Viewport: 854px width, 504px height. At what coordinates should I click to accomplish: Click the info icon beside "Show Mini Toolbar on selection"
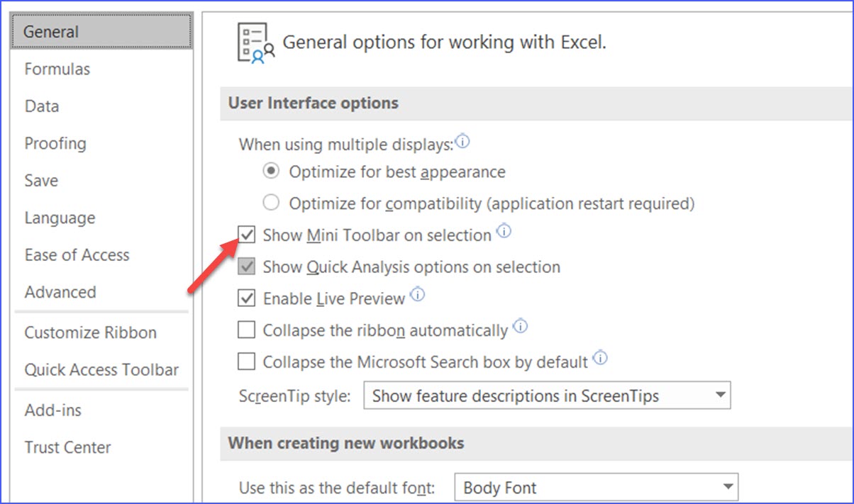click(504, 230)
